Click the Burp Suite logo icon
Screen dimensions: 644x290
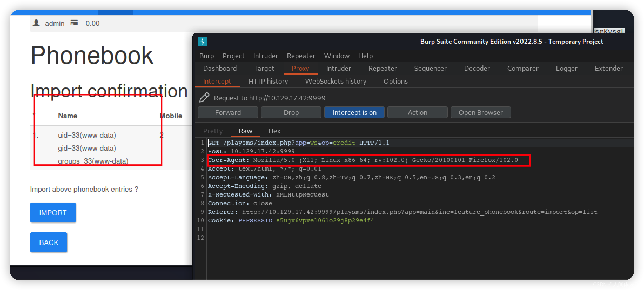click(203, 42)
